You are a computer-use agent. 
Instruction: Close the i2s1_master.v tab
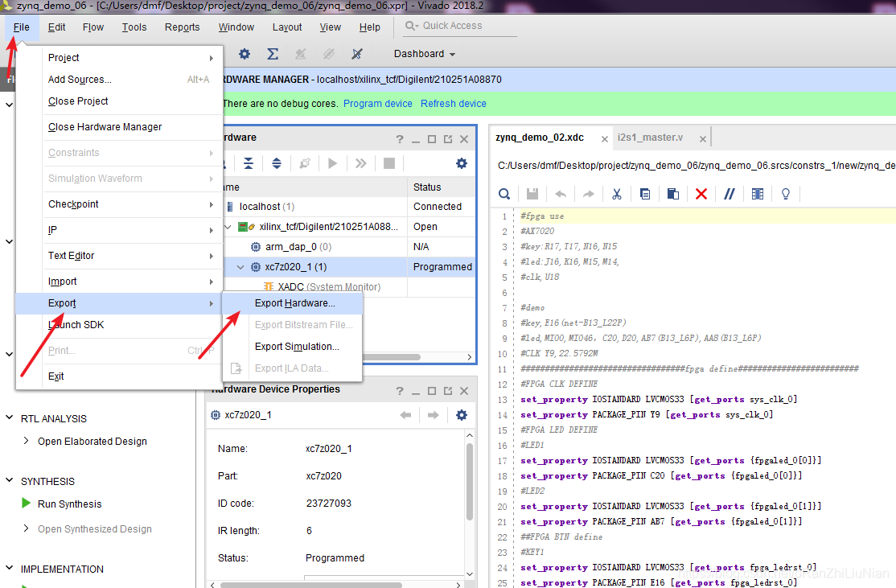(x=703, y=139)
